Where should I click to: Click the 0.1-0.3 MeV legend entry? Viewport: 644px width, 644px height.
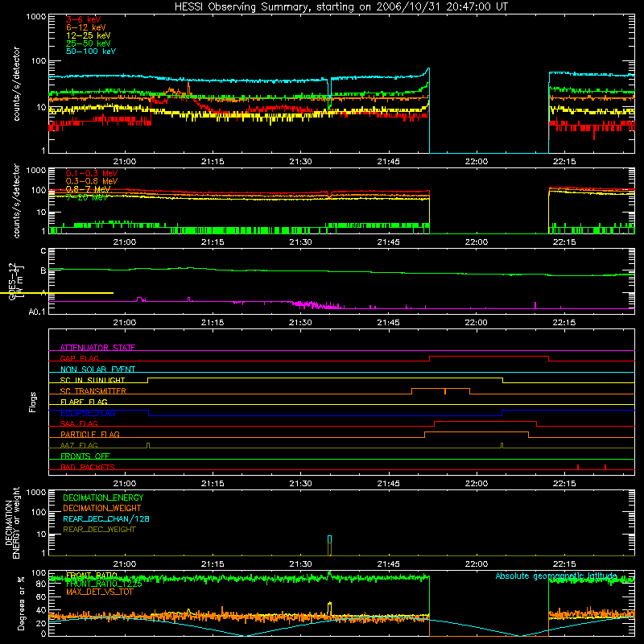click(x=92, y=173)
